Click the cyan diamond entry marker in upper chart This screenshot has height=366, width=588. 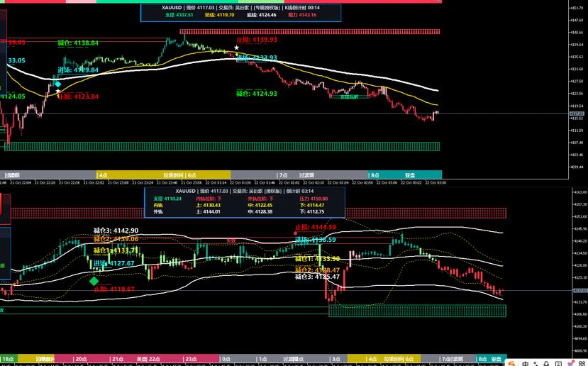(x=57, y=84)
